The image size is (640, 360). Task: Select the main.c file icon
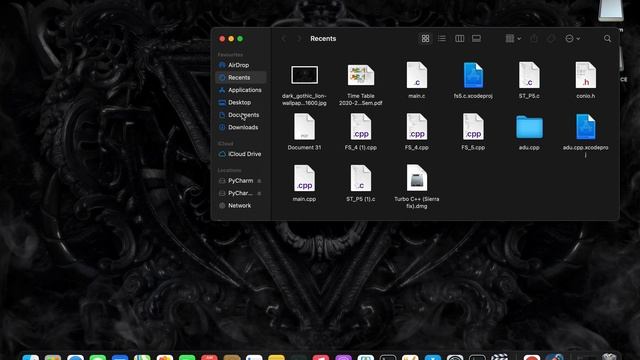417,75
